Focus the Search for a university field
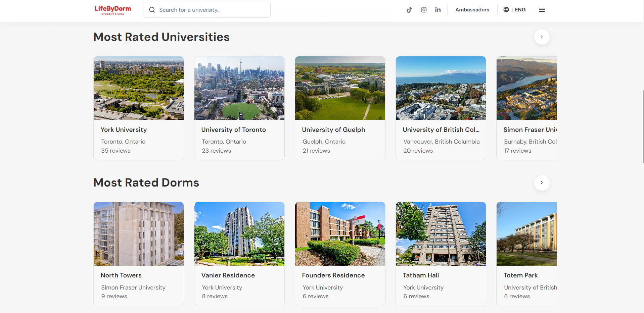 pyautogui.click(x=207, y=10)
